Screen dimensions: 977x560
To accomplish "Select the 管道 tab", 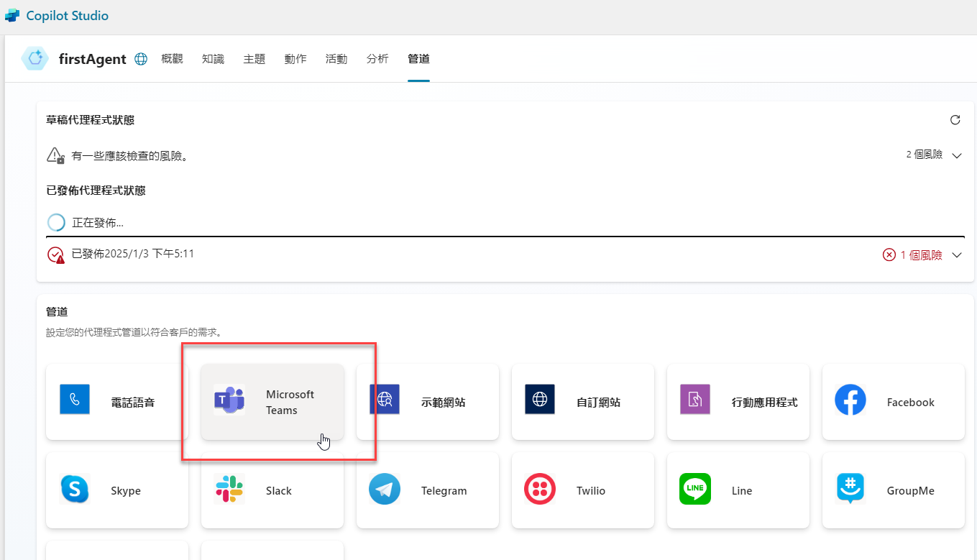I will point(418,59).
